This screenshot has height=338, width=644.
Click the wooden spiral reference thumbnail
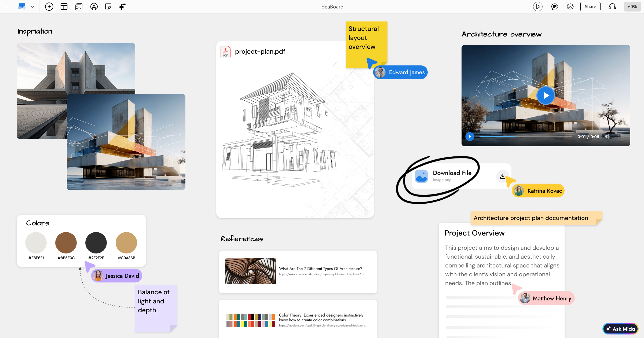click(251, 271)
